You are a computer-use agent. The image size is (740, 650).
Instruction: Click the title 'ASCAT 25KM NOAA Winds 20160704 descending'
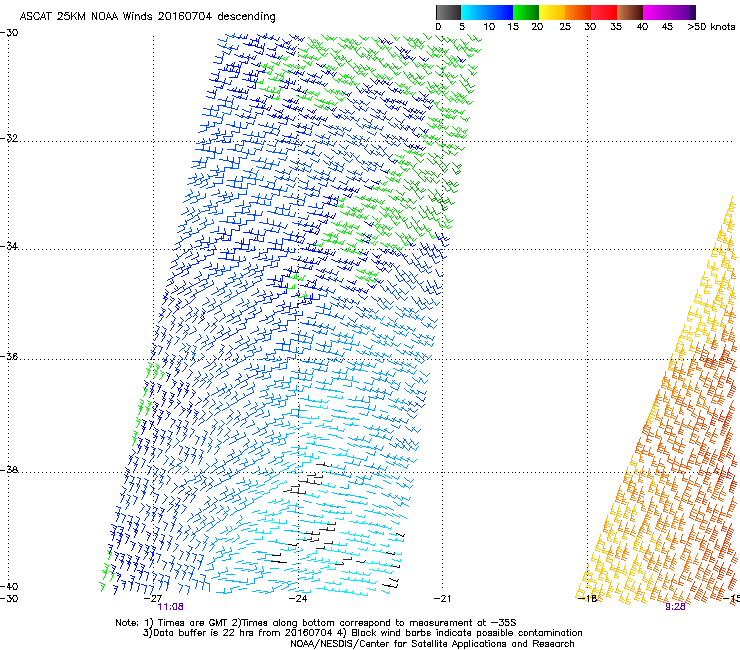point(147,17)
